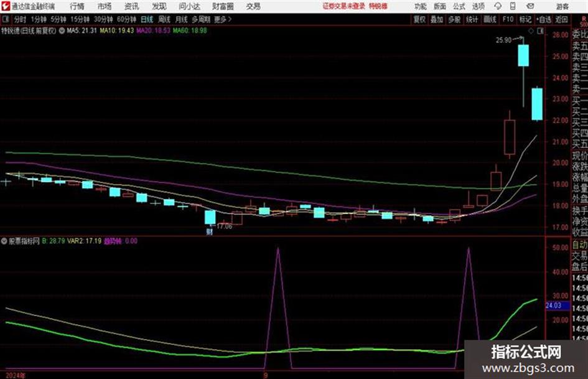Click the 返回 back button
588x379 pixels.
[561, 19]
